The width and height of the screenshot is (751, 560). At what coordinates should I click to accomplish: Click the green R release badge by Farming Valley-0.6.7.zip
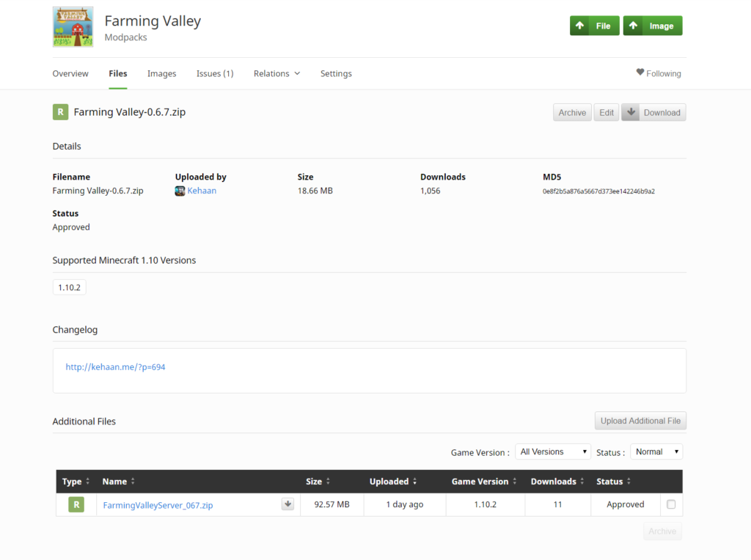(60, 112)
